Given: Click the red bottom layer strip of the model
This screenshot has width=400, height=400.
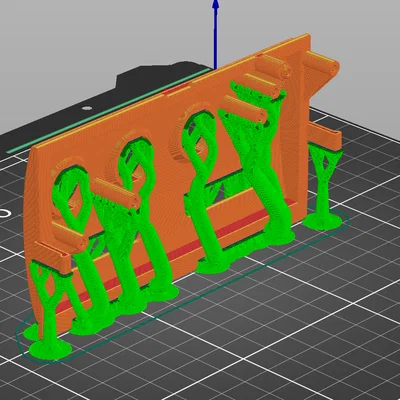Looking at the screenshot, I should [177, 256].
